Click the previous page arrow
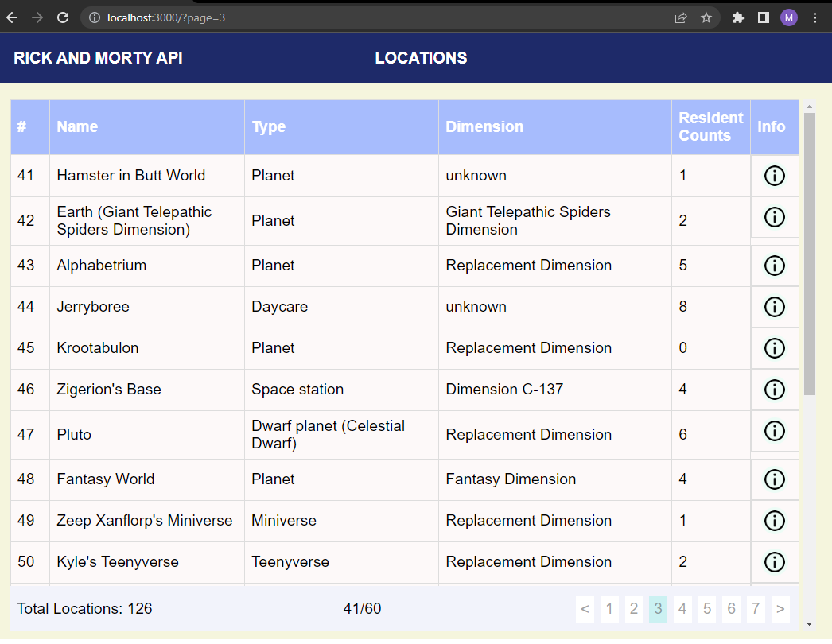The image size is (832, 644). (585, 608)
